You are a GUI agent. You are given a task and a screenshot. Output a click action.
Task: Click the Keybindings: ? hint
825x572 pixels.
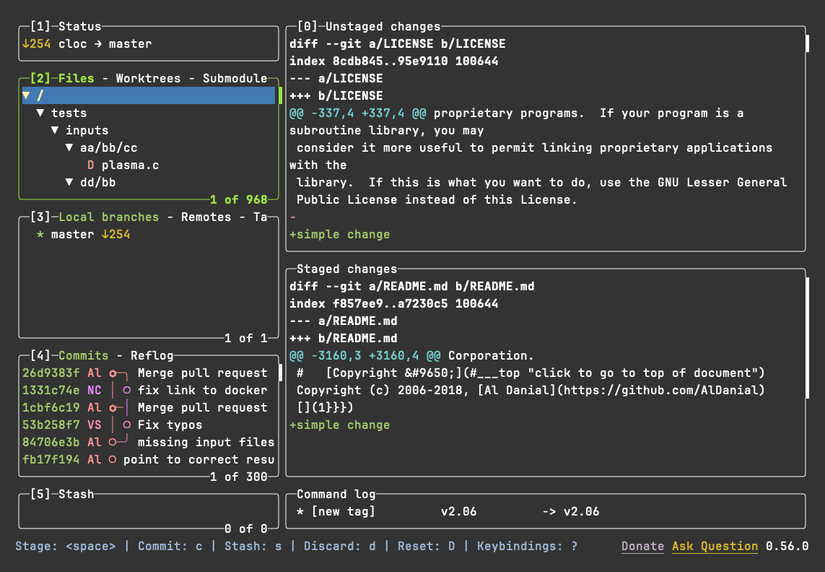click(x=527, y=546)
